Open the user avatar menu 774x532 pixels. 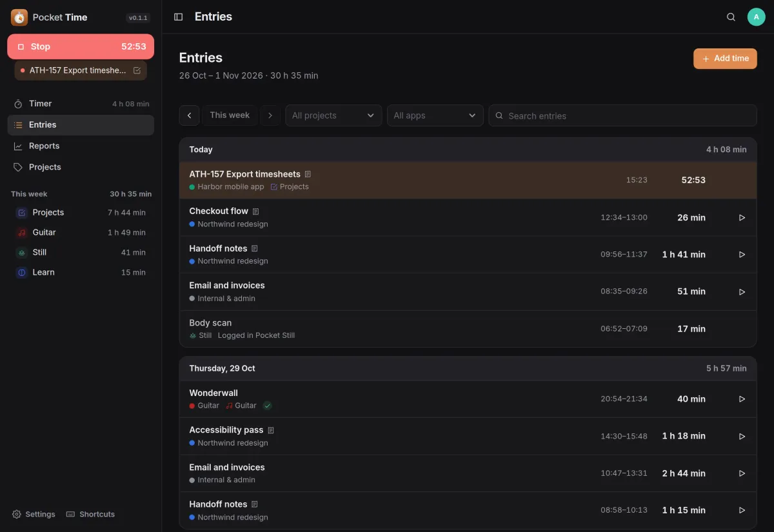tap(756, 17)
